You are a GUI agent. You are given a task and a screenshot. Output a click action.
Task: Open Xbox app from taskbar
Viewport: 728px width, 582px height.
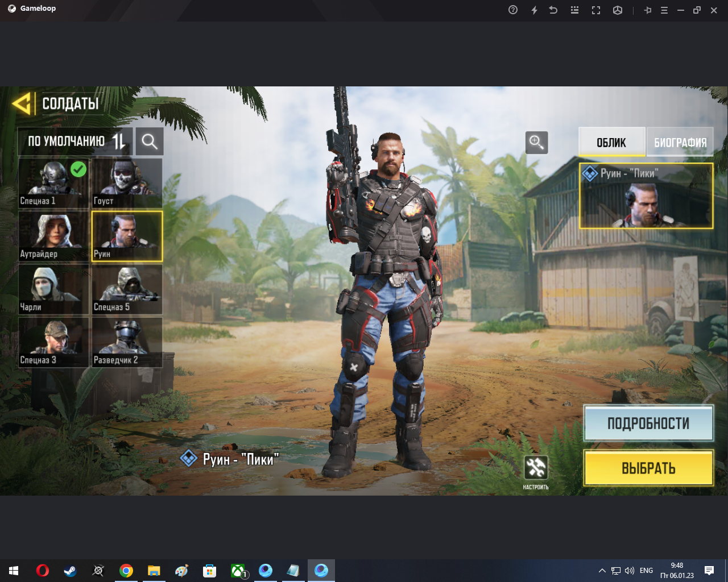point(238,571)
